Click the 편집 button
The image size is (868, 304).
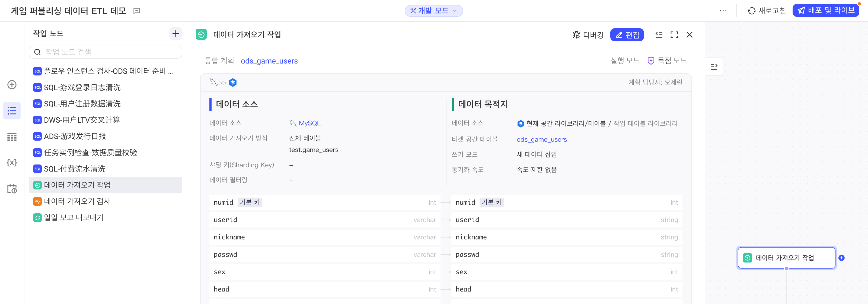coord(627,35)
